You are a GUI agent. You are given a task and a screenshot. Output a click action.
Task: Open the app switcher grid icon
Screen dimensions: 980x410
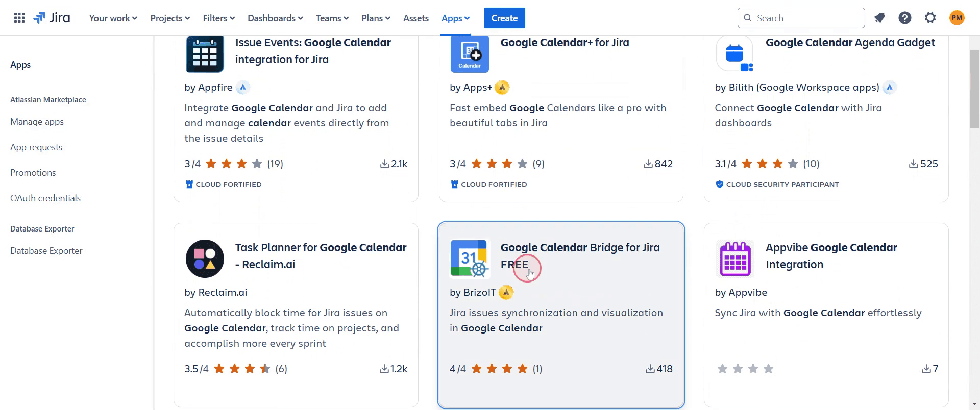19,18
